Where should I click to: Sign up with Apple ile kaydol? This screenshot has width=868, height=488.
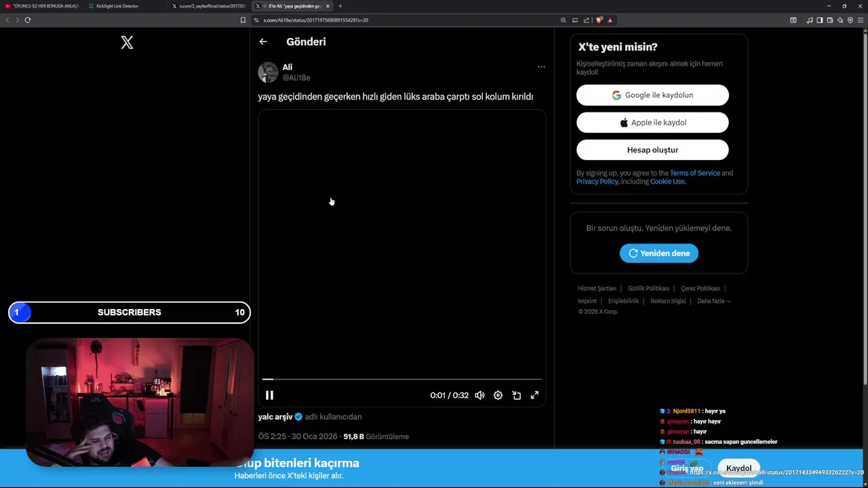point(652,123)
